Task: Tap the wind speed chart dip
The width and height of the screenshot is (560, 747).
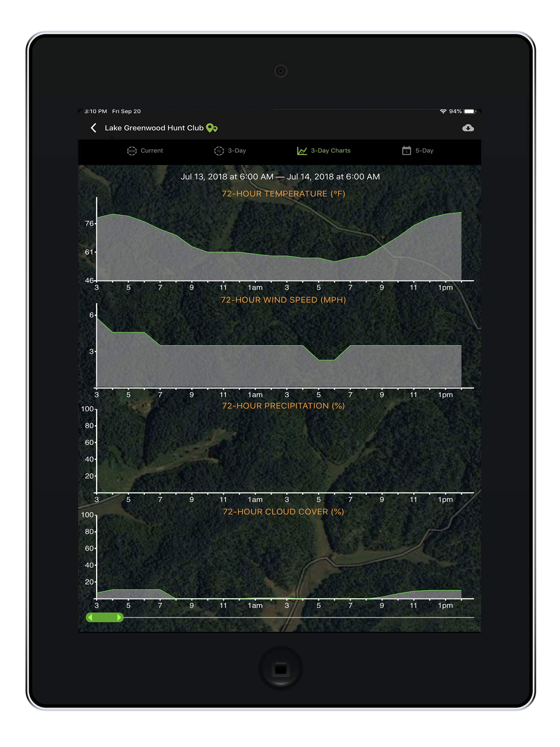Action: [x=326, y=360]
